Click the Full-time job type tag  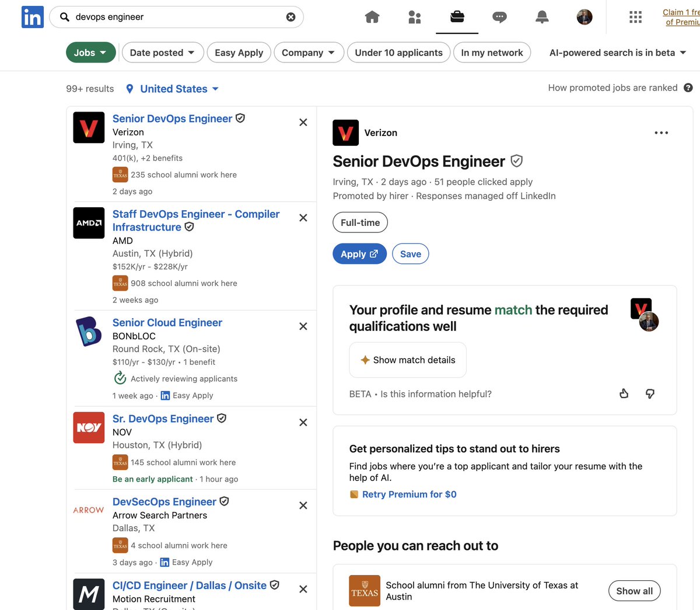pyautogui.click(x=360, y=222)
